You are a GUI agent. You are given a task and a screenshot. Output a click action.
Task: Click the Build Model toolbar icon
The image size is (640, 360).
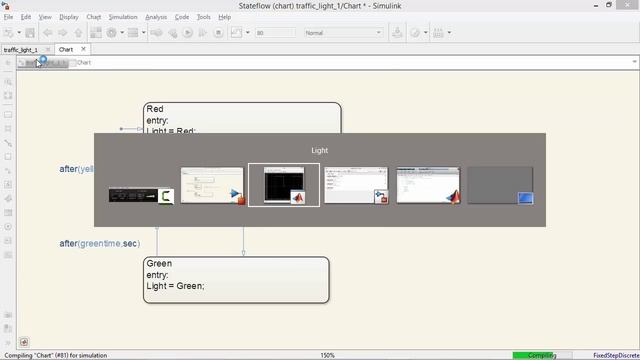pyautogui.click(x=397, y=33)
